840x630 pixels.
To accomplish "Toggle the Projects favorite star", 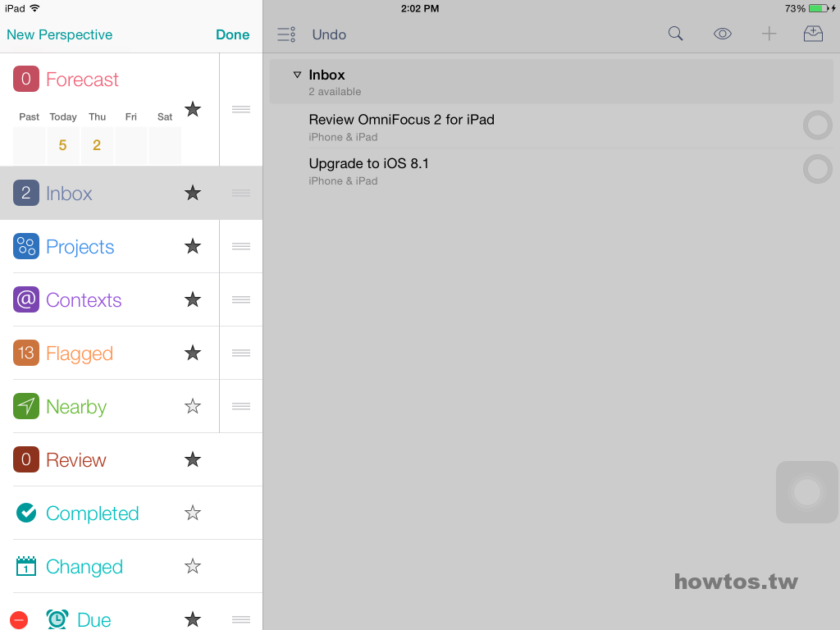I will pos(192,246).
